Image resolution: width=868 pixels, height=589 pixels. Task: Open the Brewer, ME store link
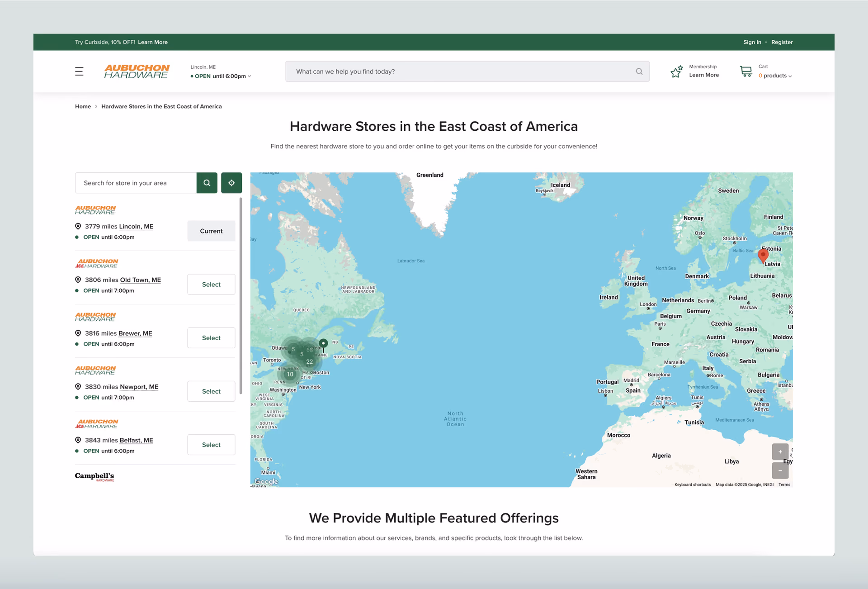click(x=135, y=333)
